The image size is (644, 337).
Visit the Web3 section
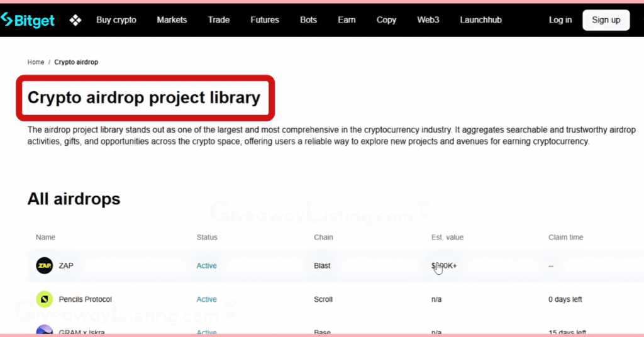428,19
